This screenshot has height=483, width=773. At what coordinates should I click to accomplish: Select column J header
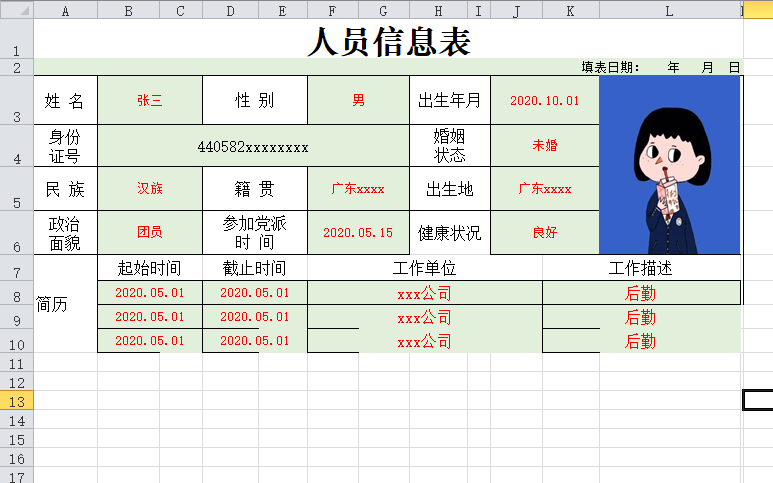516,10
